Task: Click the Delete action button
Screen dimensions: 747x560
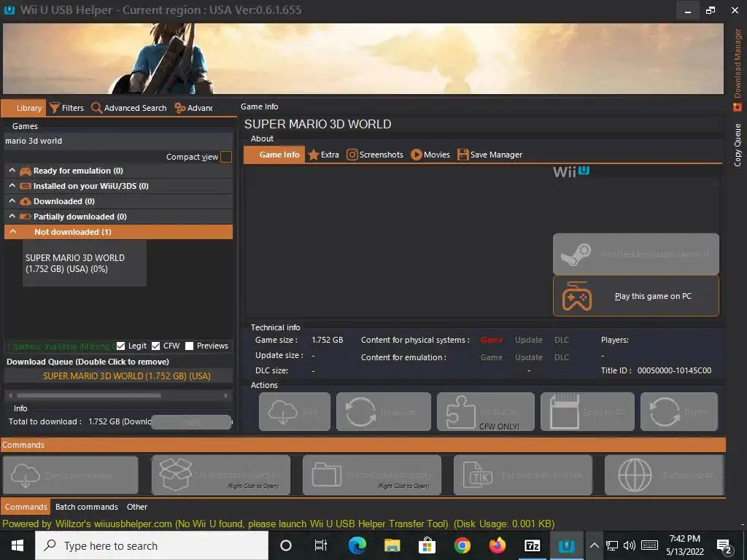Action: [679, 412]
